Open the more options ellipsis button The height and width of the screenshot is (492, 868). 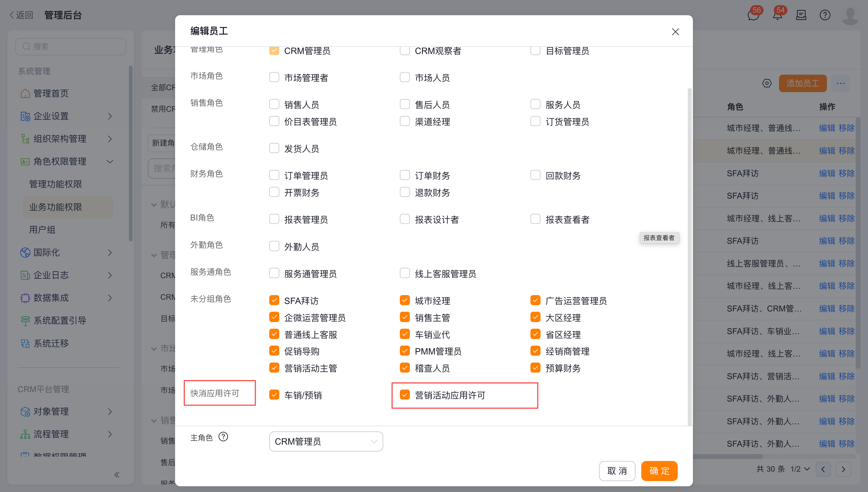click(841, 83)
